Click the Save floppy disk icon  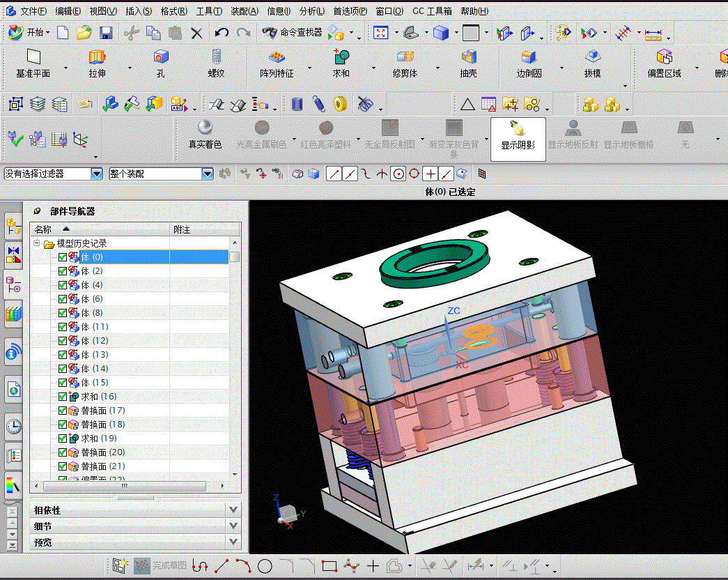[x=106, y=32]
